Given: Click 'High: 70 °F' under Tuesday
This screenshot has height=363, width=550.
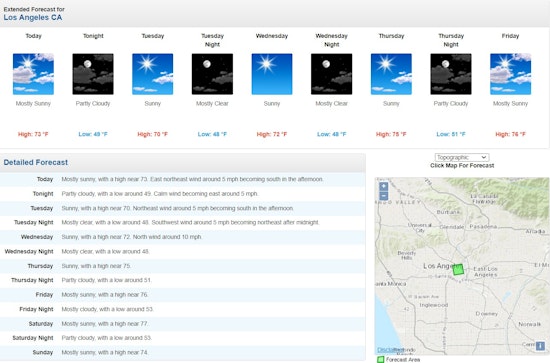Looking at the screenshot, I should (153, 134).
